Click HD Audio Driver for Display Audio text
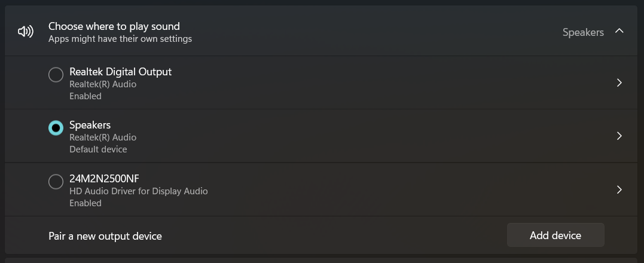 click(138, 191)
